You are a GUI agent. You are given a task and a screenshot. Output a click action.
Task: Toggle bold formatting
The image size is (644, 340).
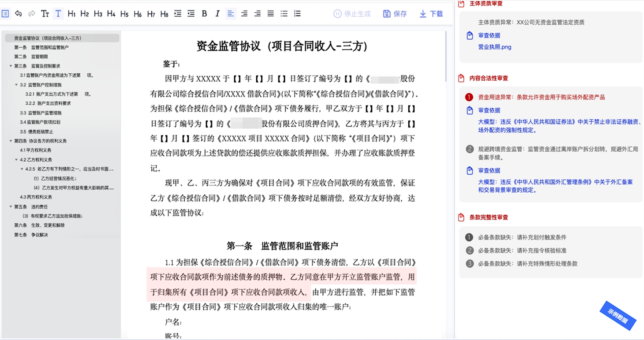click(x=204, y=14)
